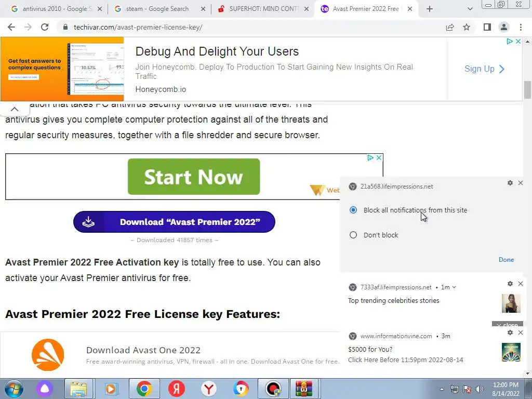This screenshot has width=532, height=399.
Task: Close the top Honeycomb banner ad
Action: 518,42
